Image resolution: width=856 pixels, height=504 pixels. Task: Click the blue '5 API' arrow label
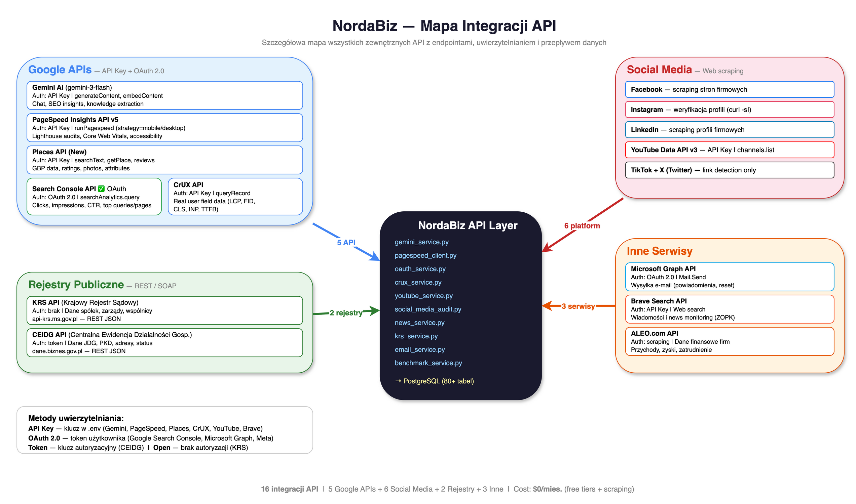[x=346, y=243]
